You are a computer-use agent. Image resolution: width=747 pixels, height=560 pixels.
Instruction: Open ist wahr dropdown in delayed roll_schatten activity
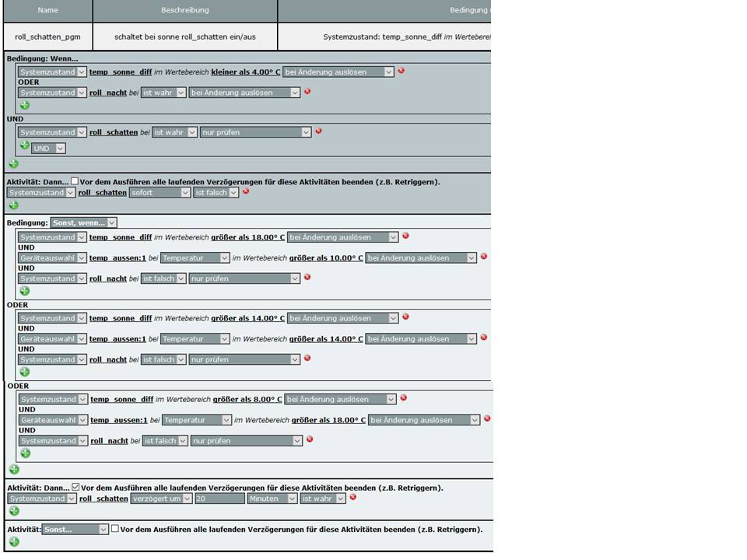(323, 499)
